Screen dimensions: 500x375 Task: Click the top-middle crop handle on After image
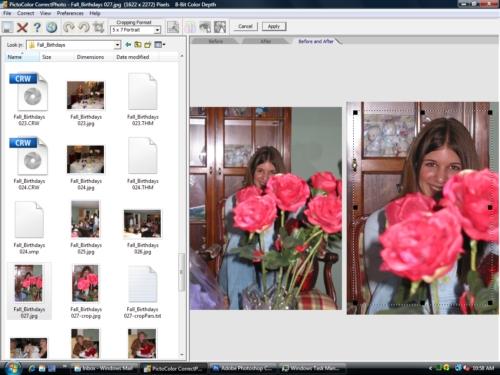point(423,113)
